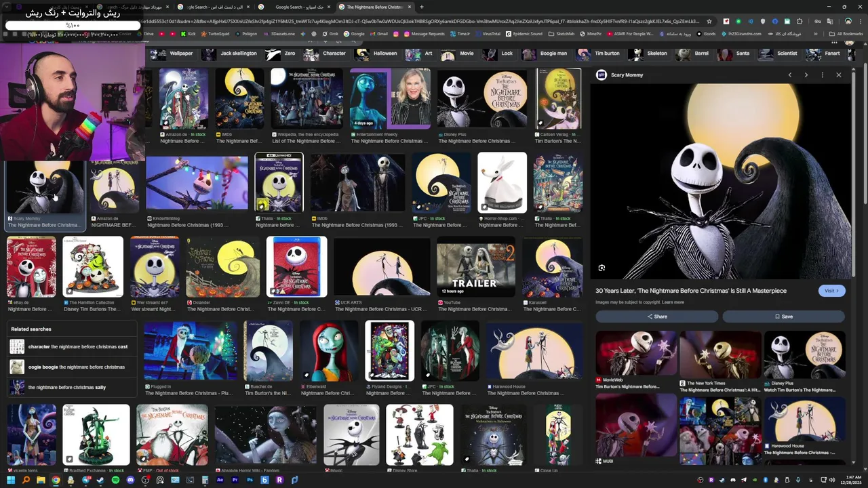Select the Boogie man filter chip
The height and width of the screenshot is (488, 868).
coord(546,54)
